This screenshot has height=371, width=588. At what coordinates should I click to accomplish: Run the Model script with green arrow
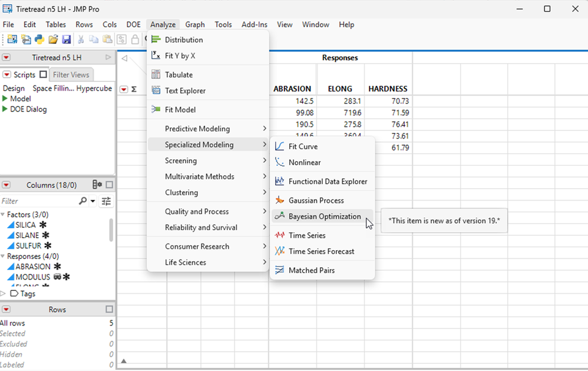pos(5,99)
